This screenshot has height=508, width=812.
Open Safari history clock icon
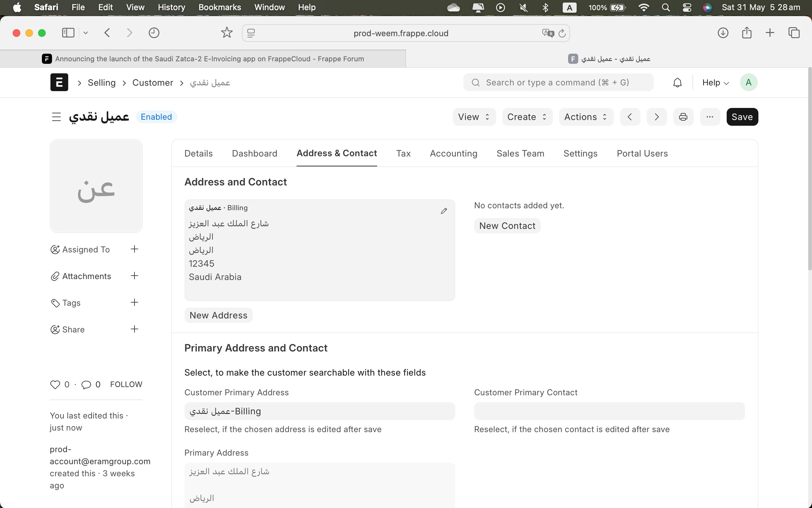[154, 33]
